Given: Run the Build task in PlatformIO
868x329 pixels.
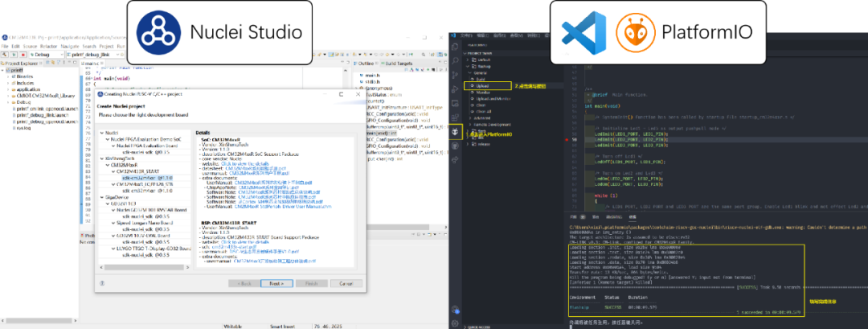Looking at the screenshot, I should tap(481, 79).
